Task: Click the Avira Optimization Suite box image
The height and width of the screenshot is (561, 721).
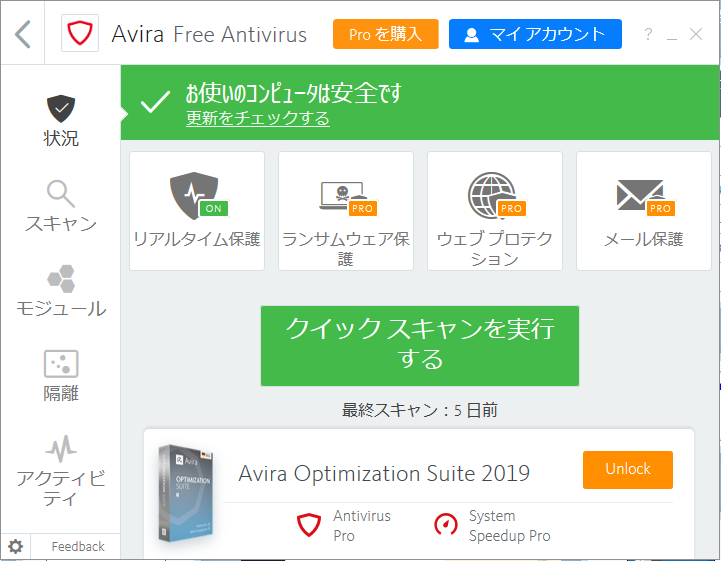Action: click(x=187, y=493)
